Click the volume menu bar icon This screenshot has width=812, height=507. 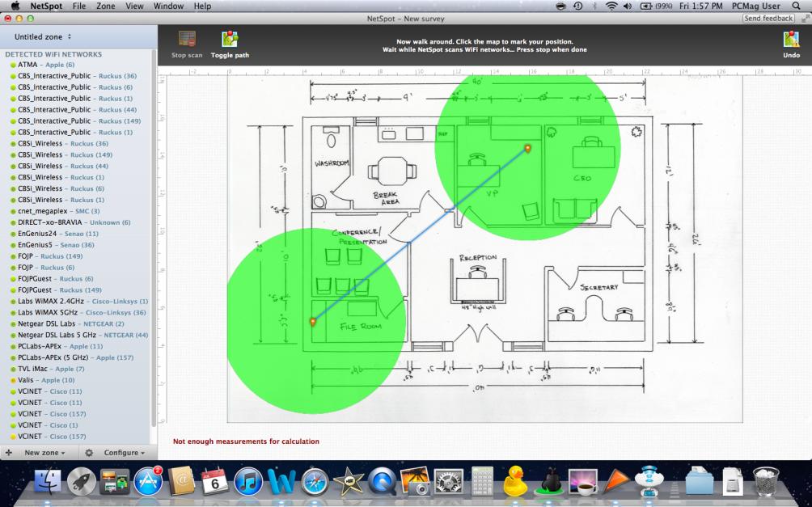628,6
